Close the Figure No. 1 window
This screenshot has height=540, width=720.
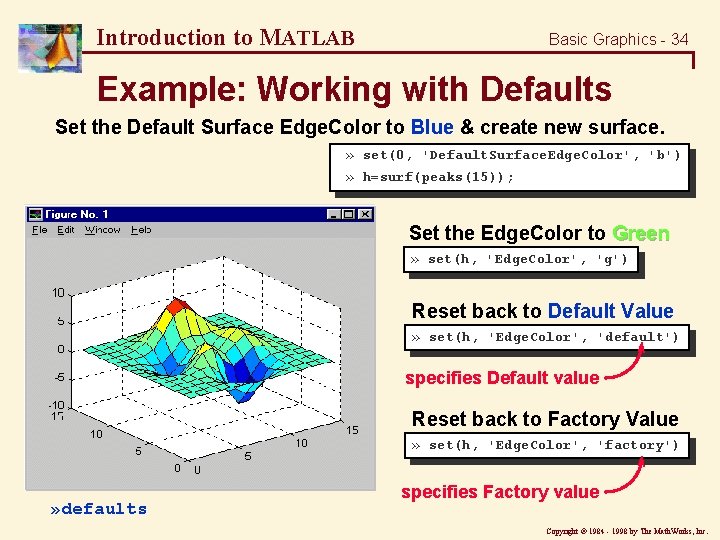coord(365,214)
